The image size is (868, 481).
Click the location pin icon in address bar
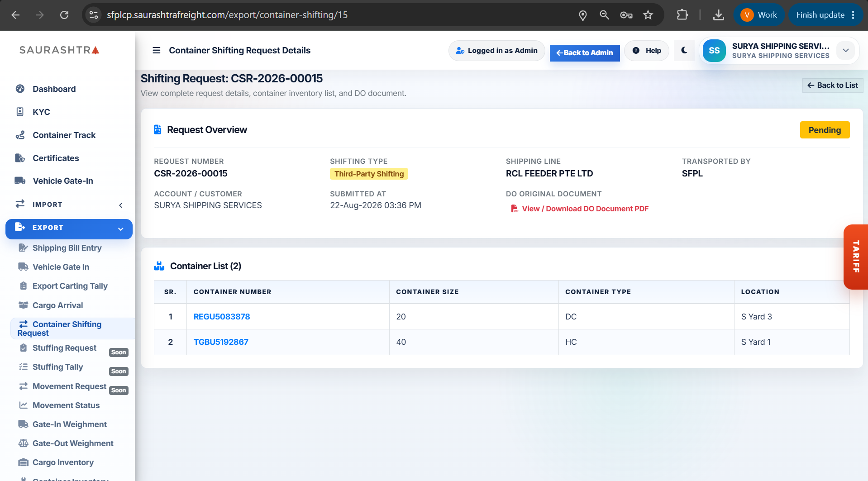coord(583,15)
